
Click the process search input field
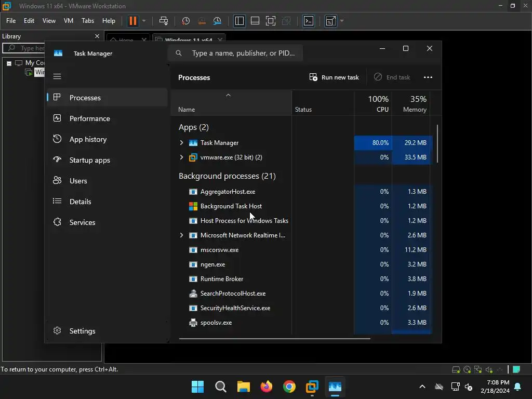pos(243,53)
